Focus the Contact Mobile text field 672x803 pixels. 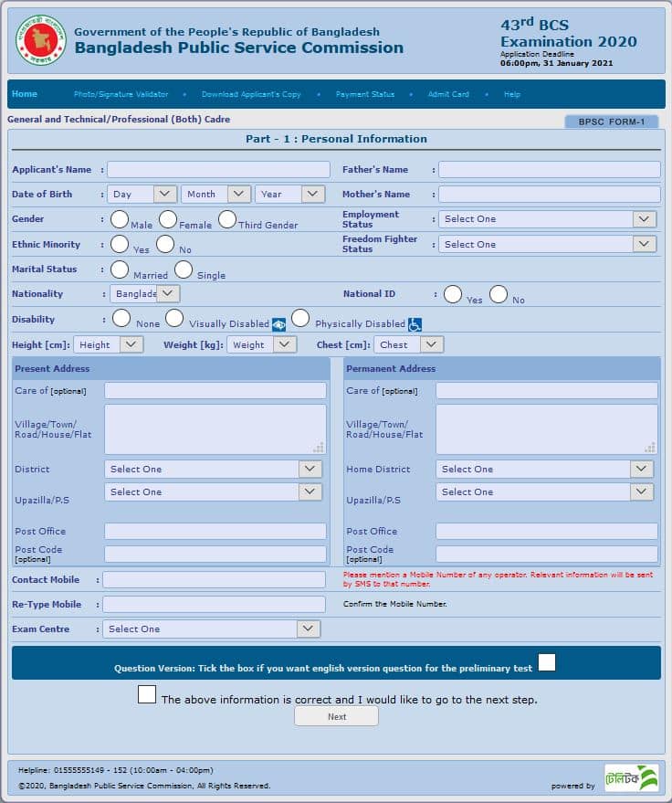214,580
